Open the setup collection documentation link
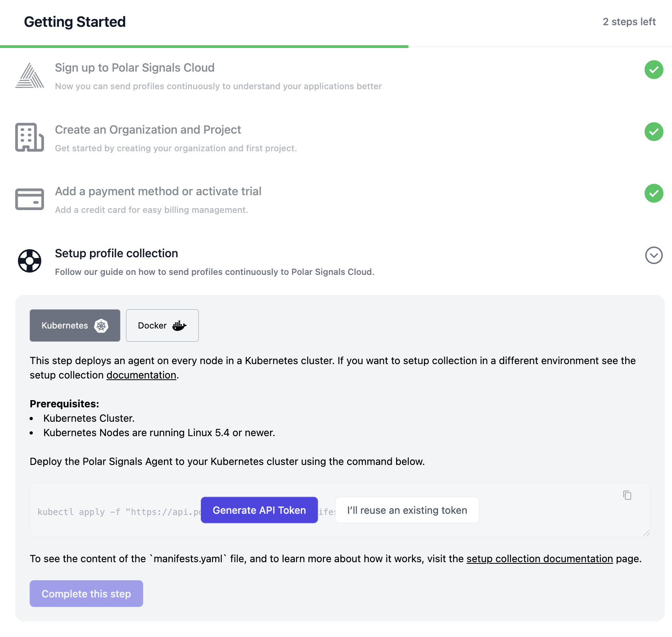672x637 pixels. [x=539, y=559]
